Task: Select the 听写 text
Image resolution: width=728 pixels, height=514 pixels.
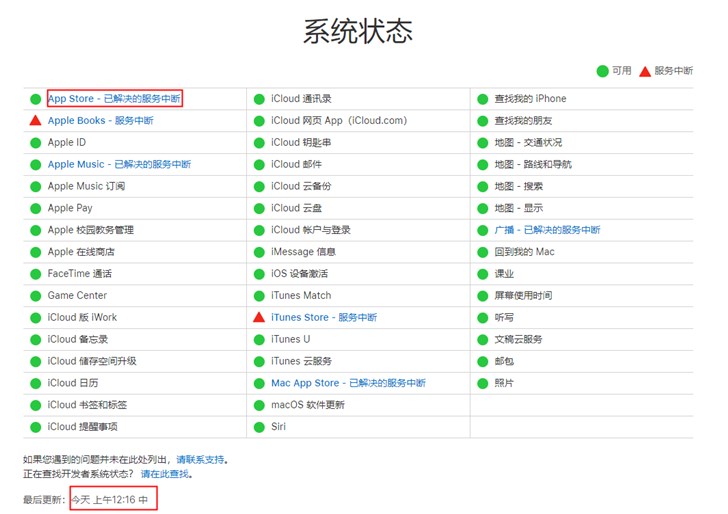Action: click(504, 318)
